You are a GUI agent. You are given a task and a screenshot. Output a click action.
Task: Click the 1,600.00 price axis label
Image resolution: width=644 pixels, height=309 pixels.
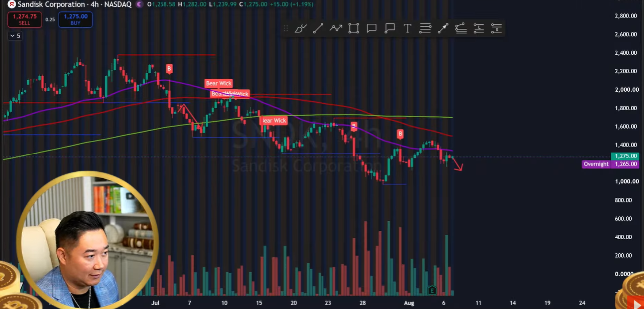pyautogui.click(x=626, y=127)
